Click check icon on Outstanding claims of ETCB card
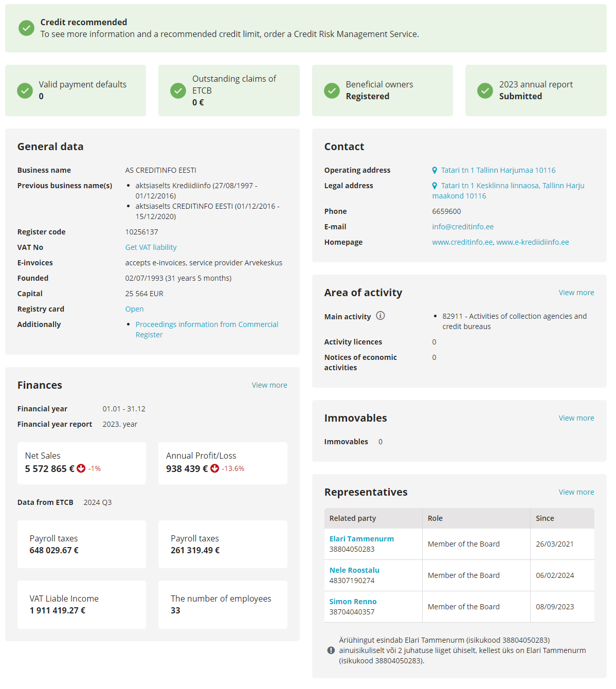Viewport: 616px width, 689px height. pyautogui.click(x=178, y=90)
